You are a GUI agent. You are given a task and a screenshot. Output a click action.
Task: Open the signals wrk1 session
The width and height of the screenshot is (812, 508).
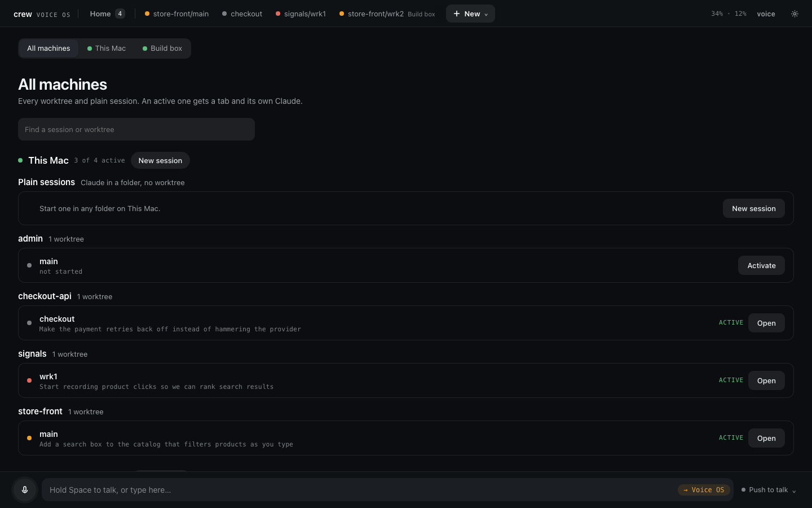pyautogui.click(x=766, y=380)
